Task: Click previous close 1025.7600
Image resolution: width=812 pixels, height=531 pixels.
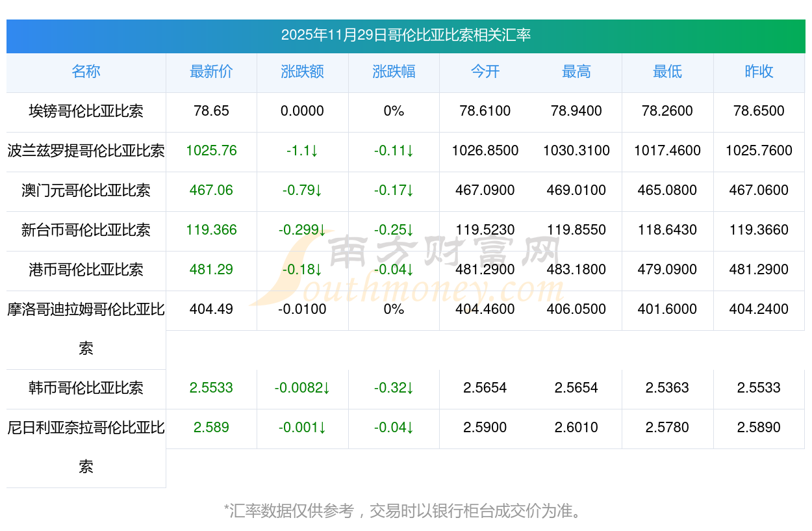Action: [x=759, y=151]
